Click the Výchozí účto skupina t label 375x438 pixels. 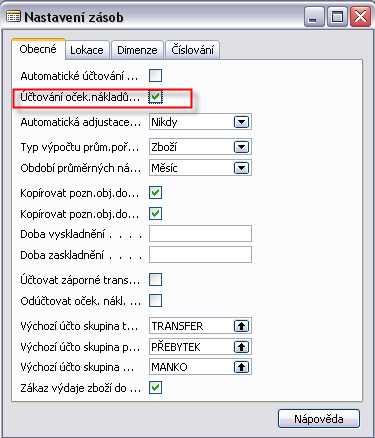click(x=79, y=326)
